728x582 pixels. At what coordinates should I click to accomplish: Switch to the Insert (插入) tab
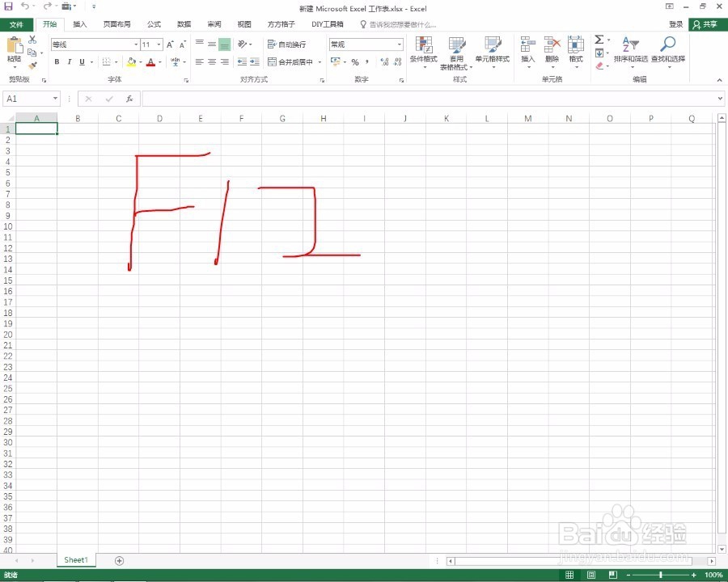(x=80, y=24)
